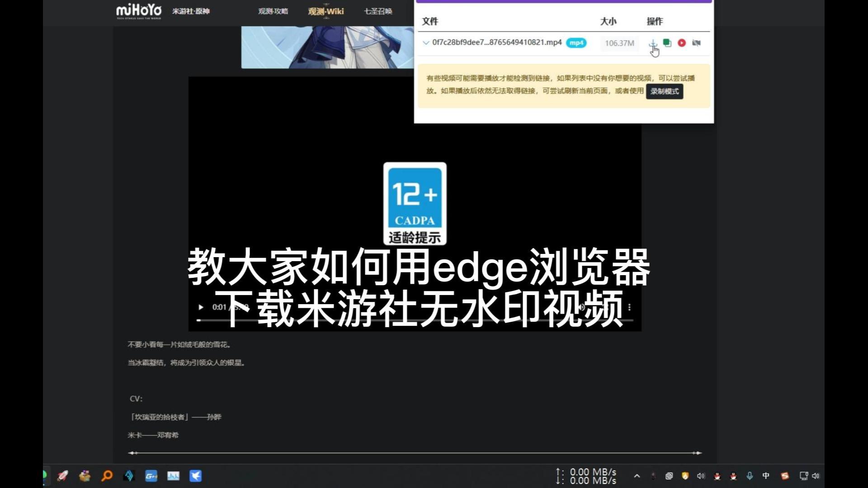
Task: Play the embedded video
Action: pyautogui.click(x=201, y=307)
